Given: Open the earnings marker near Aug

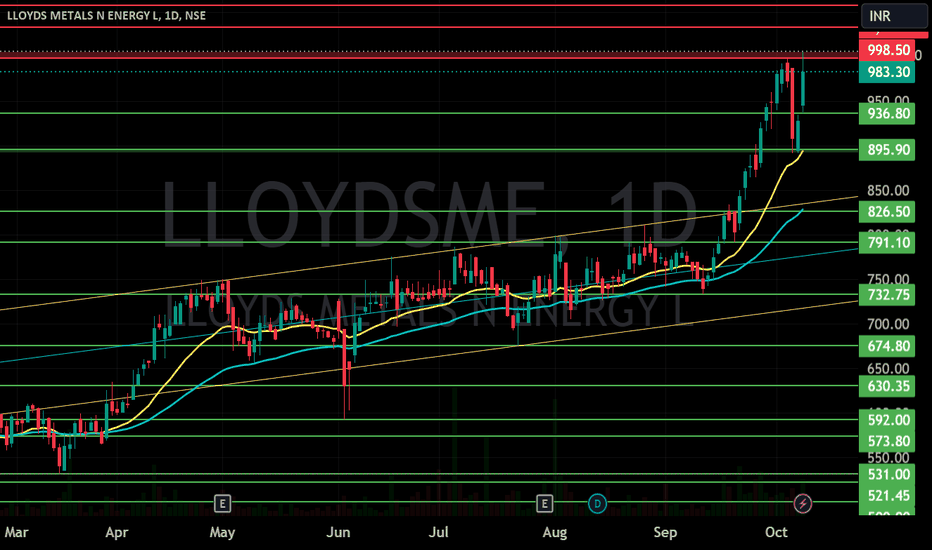Looking at the screenshot, I should click(544, 504).
